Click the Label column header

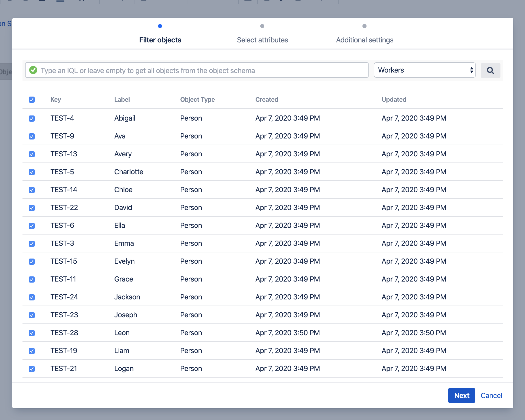(122, 100)
